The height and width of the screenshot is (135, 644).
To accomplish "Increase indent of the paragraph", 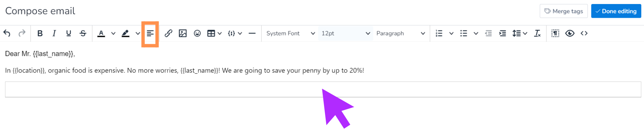I will pyautogui.click(x=502, y=33).
